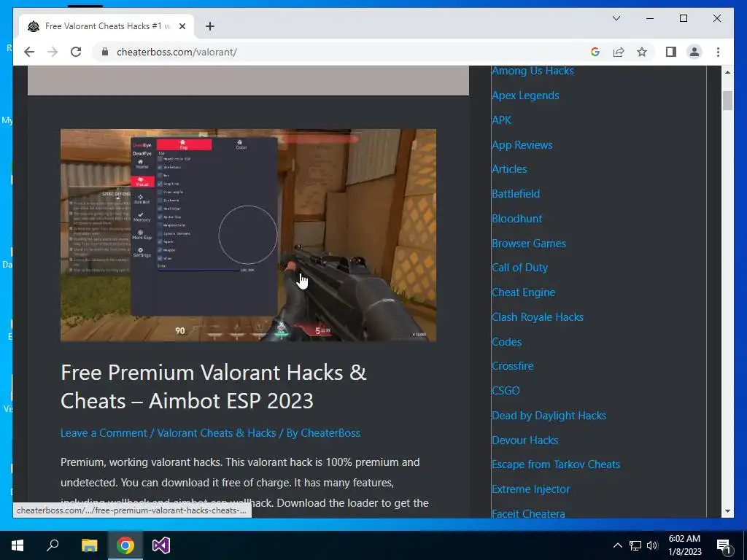Click the taskbar clock showing 6:02 AM
The image size is (747, 560).
coord(684,545)
